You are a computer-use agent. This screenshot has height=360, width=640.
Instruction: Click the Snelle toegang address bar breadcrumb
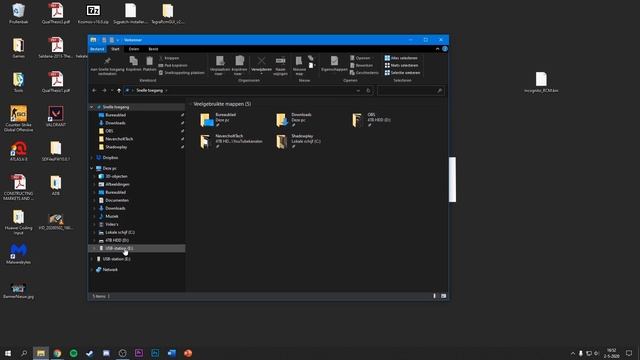tap(149, 91)
